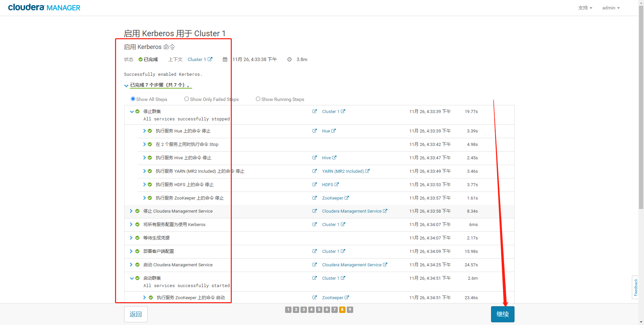This screenshot has width=644, height=325.
Task: Open details icon for 启动群集 row
Action: point(315,278)
